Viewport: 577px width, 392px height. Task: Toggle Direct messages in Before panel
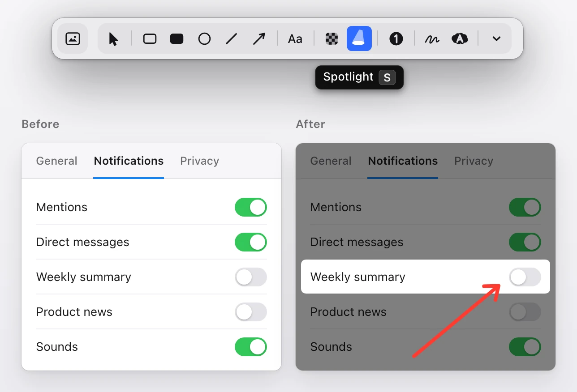point(251,242)
